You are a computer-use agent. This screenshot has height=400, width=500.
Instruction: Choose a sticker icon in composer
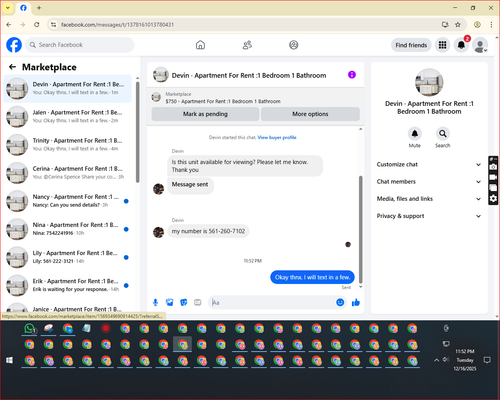tap(184, 302)
